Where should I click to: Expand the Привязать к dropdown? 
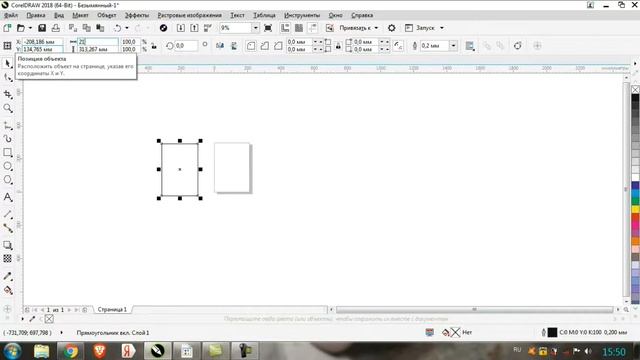coord(376,28)
